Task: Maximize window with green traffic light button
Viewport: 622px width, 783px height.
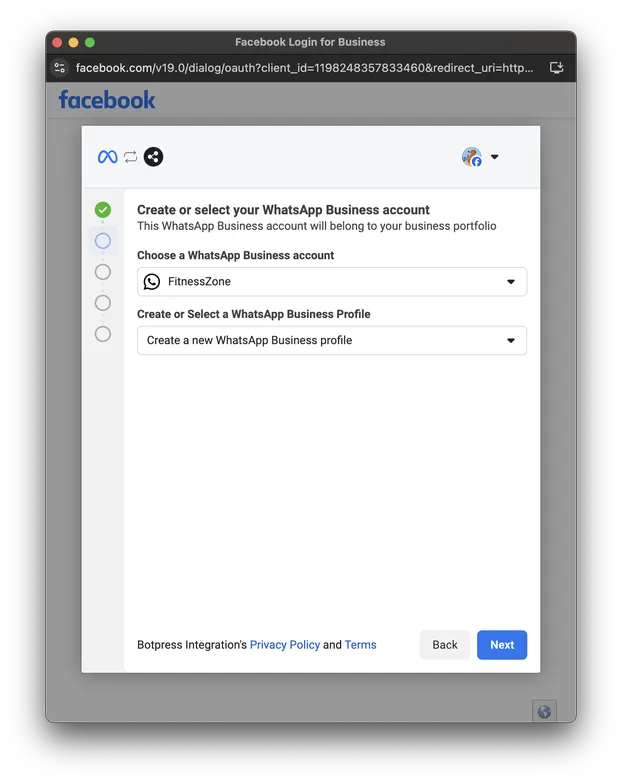Action: pos(90,42)
